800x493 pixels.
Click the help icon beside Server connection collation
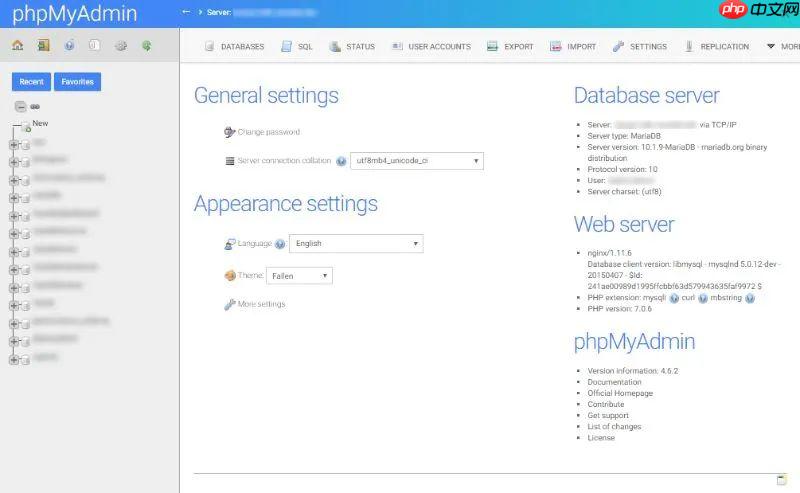pos(341,161)
